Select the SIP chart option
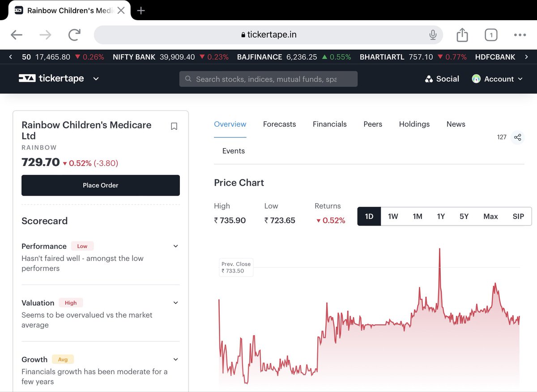Viewport: 537px width, 392px height. [x=518, y=216]
